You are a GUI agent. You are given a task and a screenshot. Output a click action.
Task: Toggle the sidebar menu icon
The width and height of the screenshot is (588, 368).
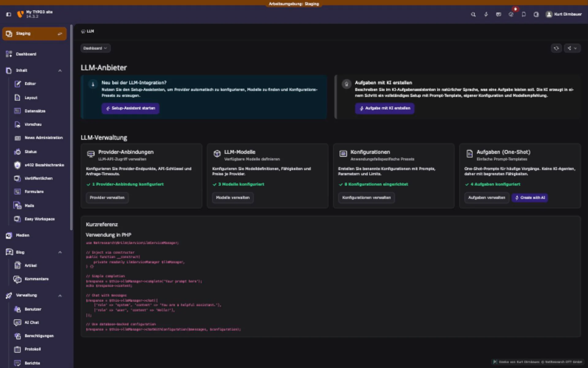pos(9,14)
